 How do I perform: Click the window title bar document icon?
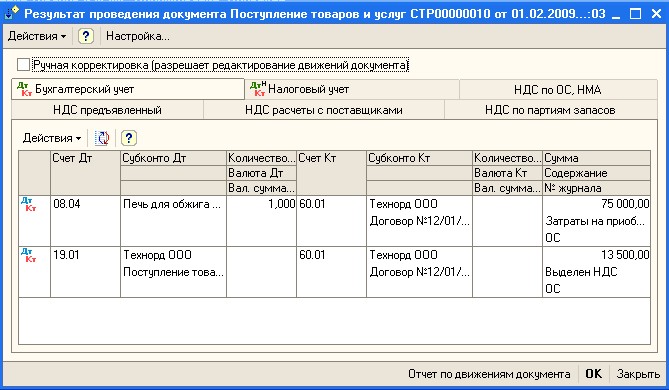tap(12, 14)
